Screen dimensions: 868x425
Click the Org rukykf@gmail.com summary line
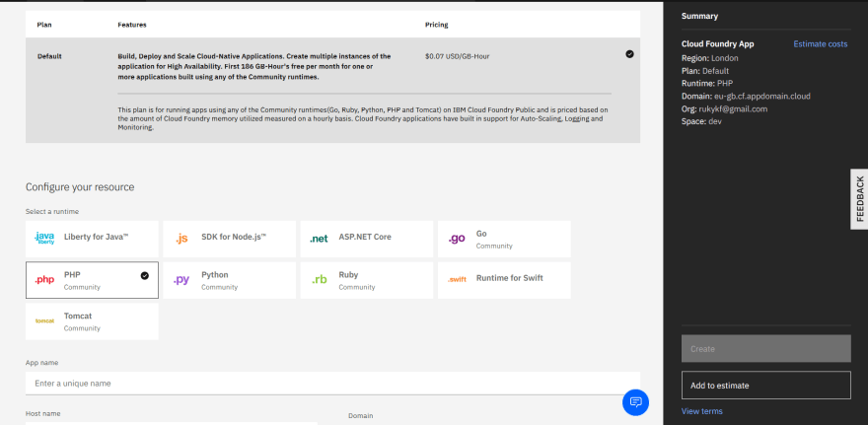click(x=724, y=109)
